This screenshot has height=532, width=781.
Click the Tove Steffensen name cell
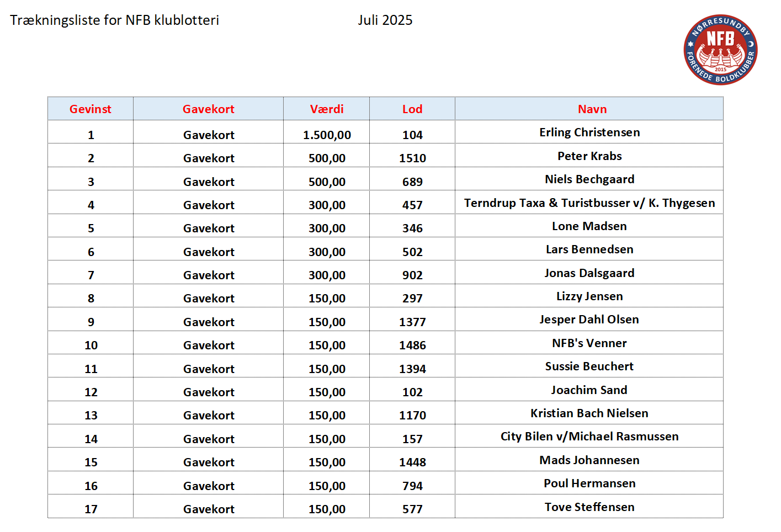click(589, 507)
